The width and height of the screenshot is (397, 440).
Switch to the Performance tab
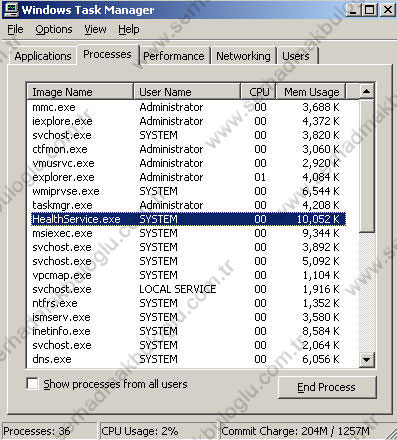click(174, 56)
